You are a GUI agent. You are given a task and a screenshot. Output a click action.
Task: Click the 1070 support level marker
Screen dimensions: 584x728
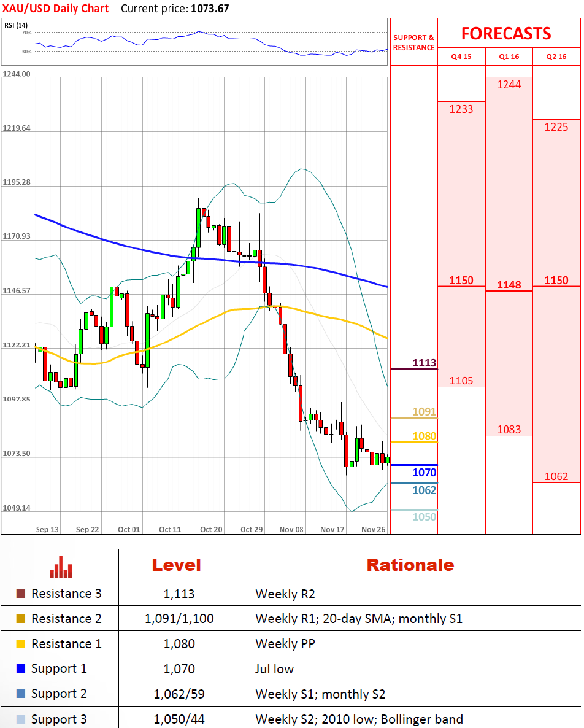[x=425, y=473]
